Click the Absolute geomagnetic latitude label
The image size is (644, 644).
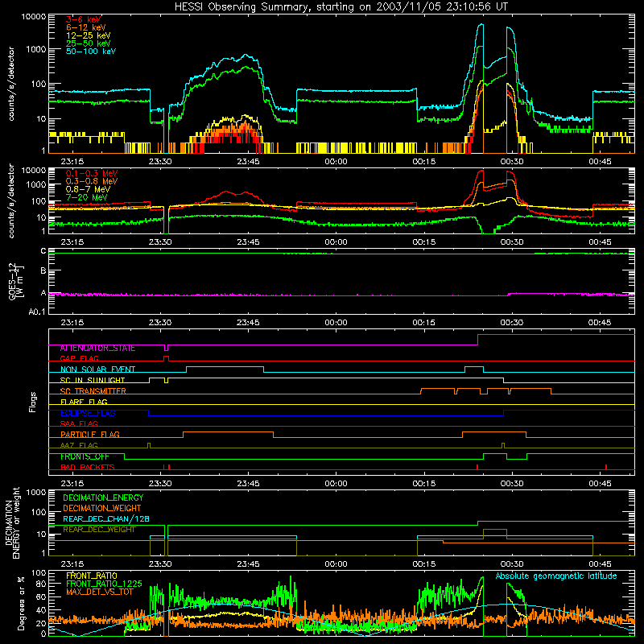556,576
